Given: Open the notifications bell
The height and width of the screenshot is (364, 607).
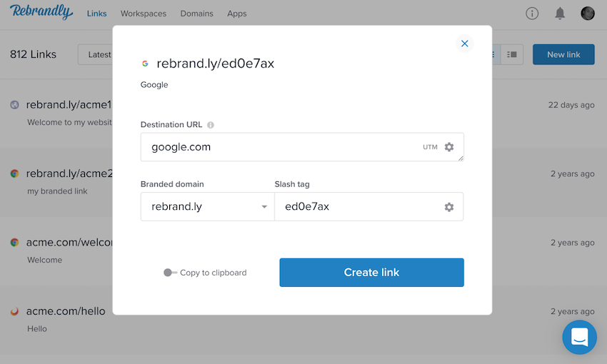Looking at the screenshot, I should [560, 14].
